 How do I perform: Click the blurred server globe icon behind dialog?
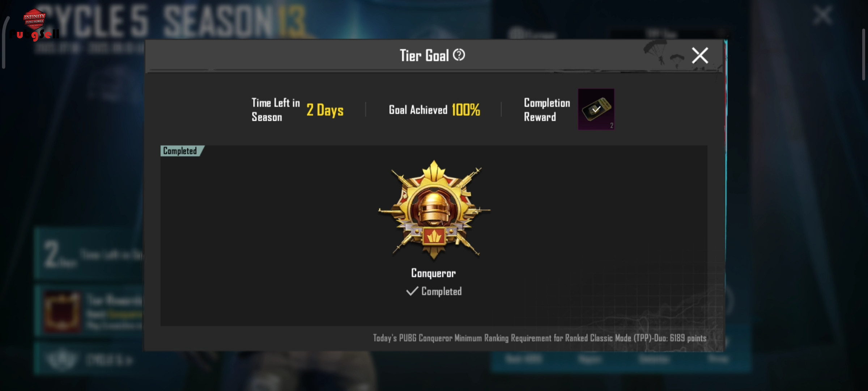516,34
